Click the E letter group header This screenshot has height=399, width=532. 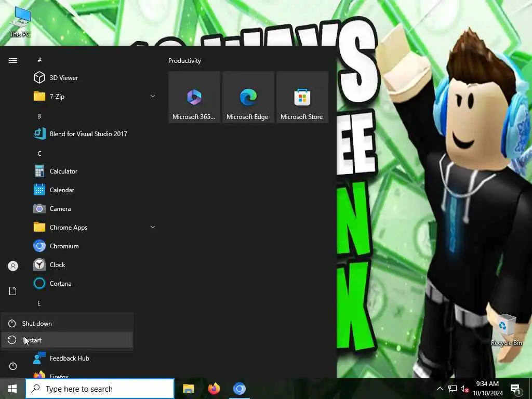click(x=39, y=303)
